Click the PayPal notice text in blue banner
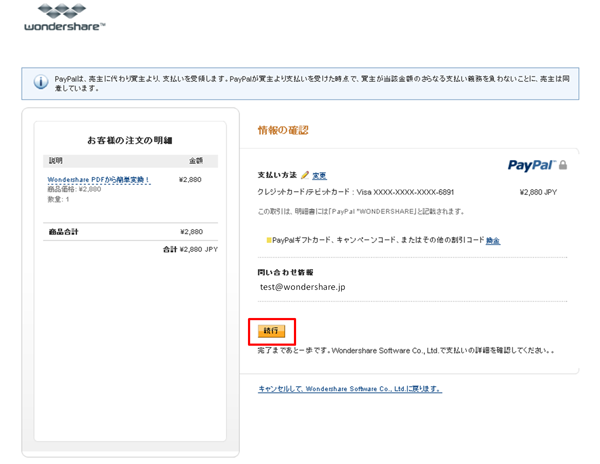Viewport: 600px width, 464px height. point(312,83)
